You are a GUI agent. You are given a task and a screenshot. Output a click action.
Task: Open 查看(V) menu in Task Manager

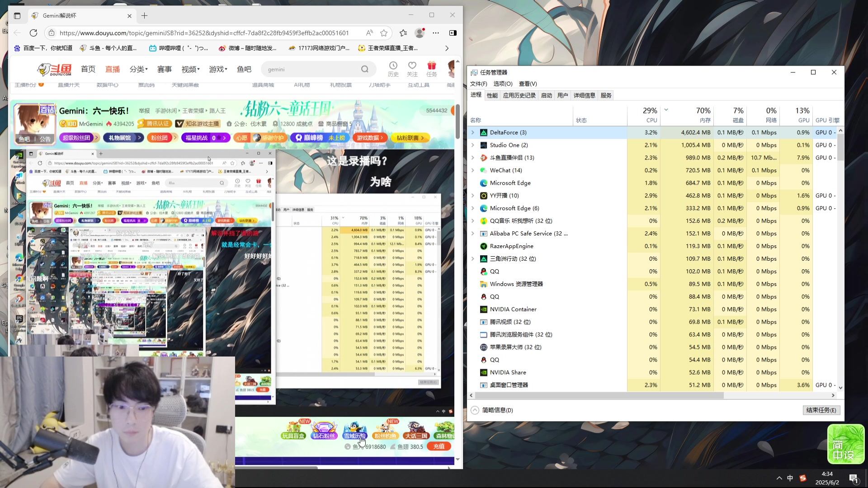(x=528, y=84)
